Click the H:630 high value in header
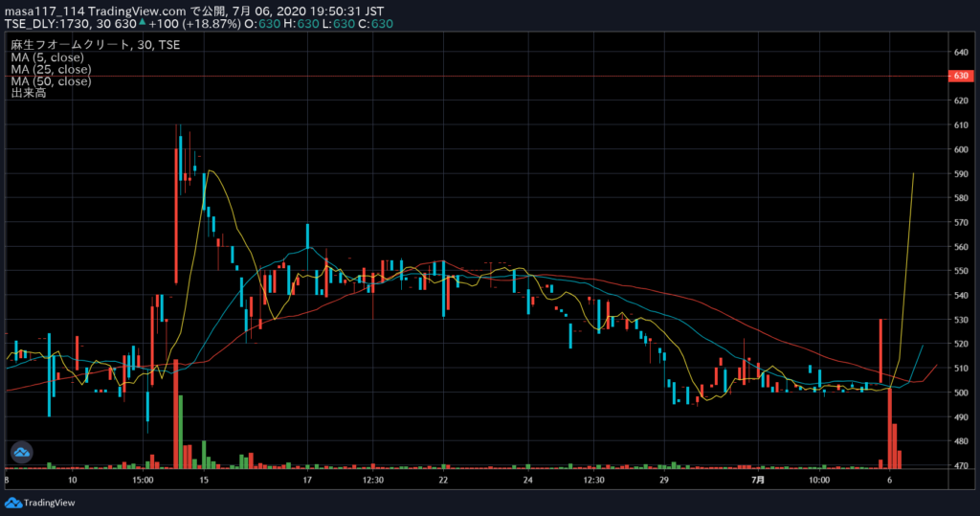This screenshot has height=516, width=980. tap(301, 24)
